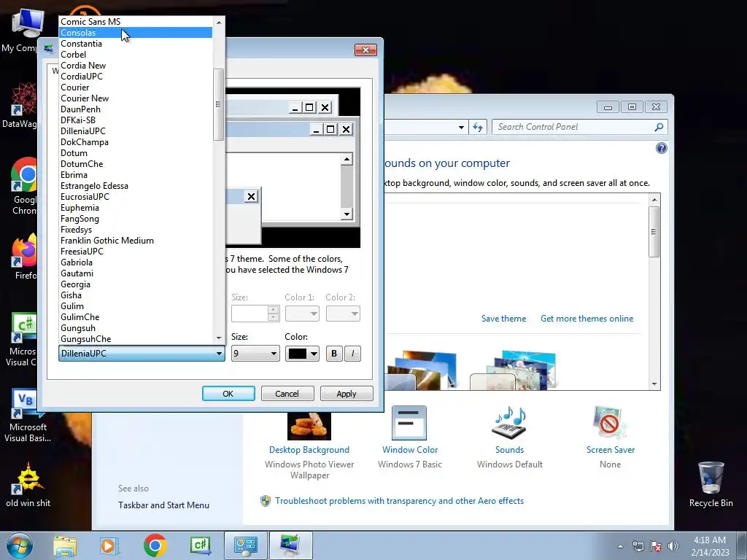The height and width of the screenshot is (560, 747).
Task: Choose Comic Sans MS font
Action: tap(135, 21)
